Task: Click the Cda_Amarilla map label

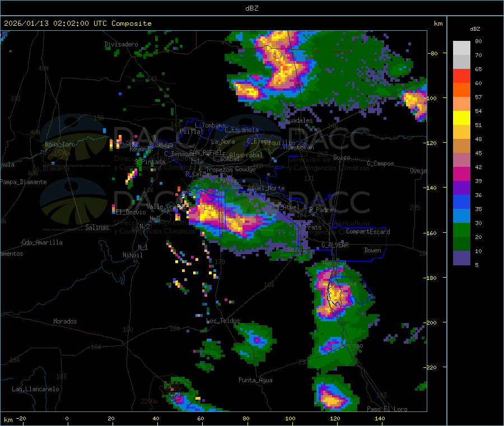Action: point(42,242)
